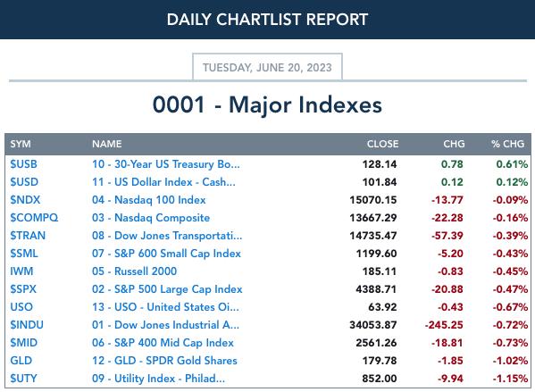
Task: Click the $NDX ticker symbol
Action: pyautogui.click(x=25, y=200)
